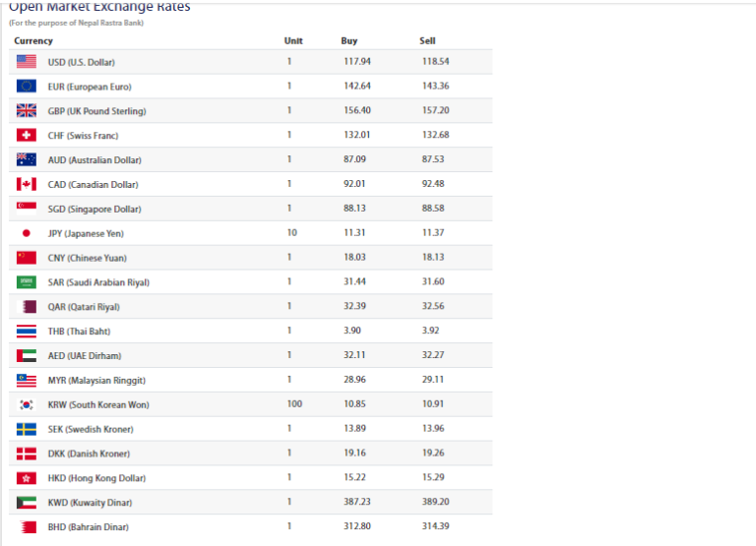Click the Canadian flag icon
Image resolution: width=756 pixels, height=546 pixels.
pyautogui.click(x=27, y=184)
